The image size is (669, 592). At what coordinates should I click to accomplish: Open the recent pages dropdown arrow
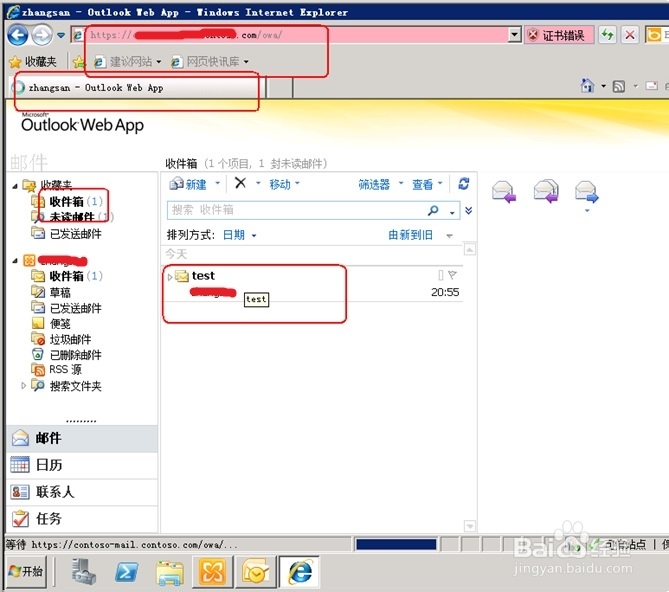click(x=61, y=35)
